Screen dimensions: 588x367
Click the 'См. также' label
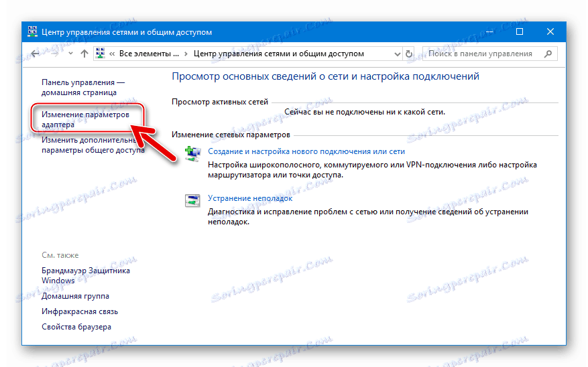tap(60, 255)
